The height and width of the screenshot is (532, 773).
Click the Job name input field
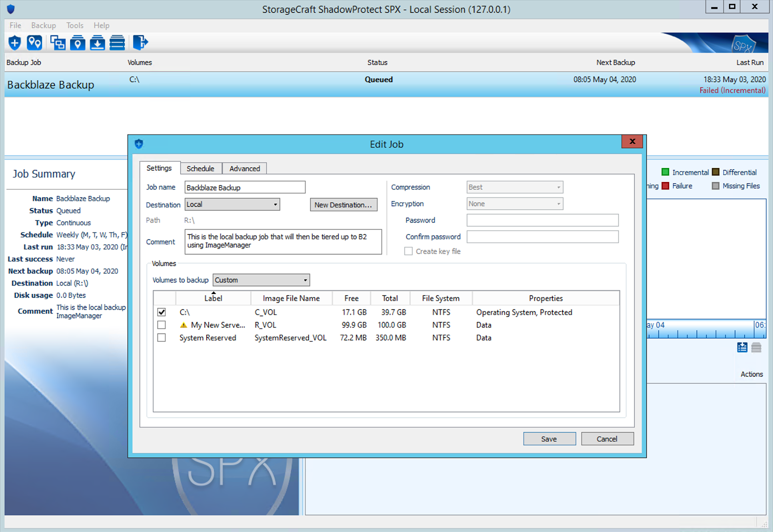coord(245,187)
